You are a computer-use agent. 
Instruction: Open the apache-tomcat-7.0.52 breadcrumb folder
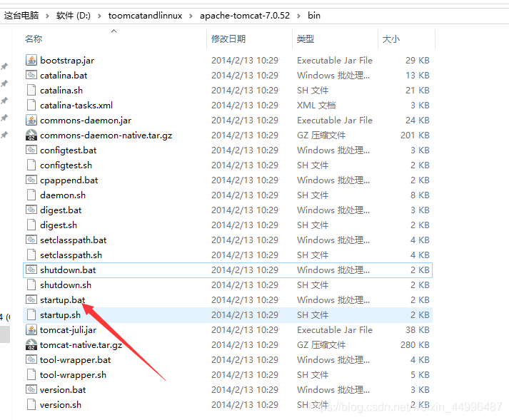[x=245, y=16]
